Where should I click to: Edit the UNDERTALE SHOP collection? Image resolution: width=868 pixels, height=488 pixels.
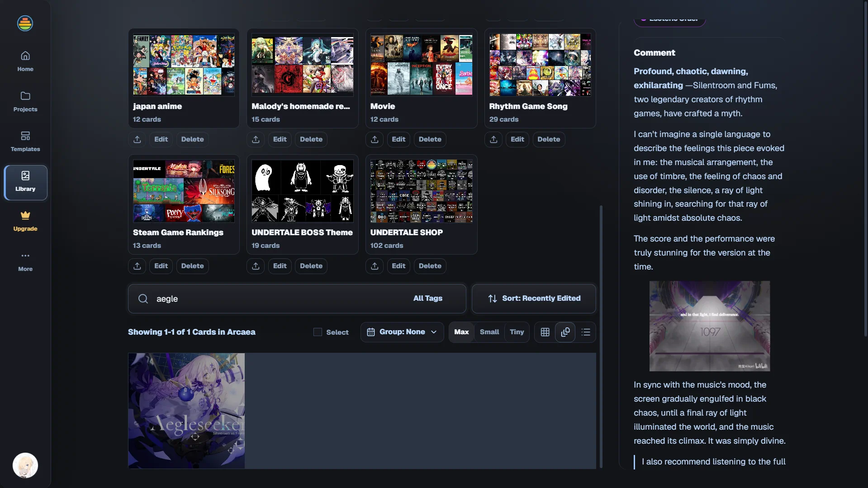point(398,266)
